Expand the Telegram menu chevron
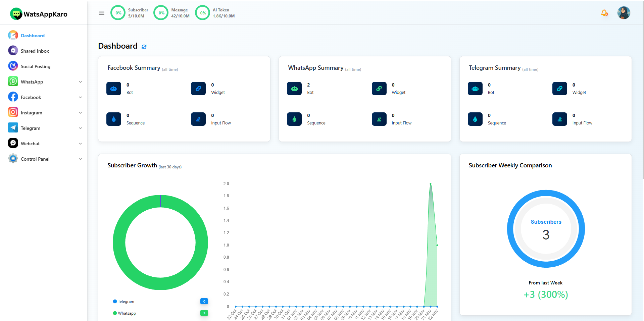Image resolution: width=644 pixels, height=321 pixels. coord(81,128)
